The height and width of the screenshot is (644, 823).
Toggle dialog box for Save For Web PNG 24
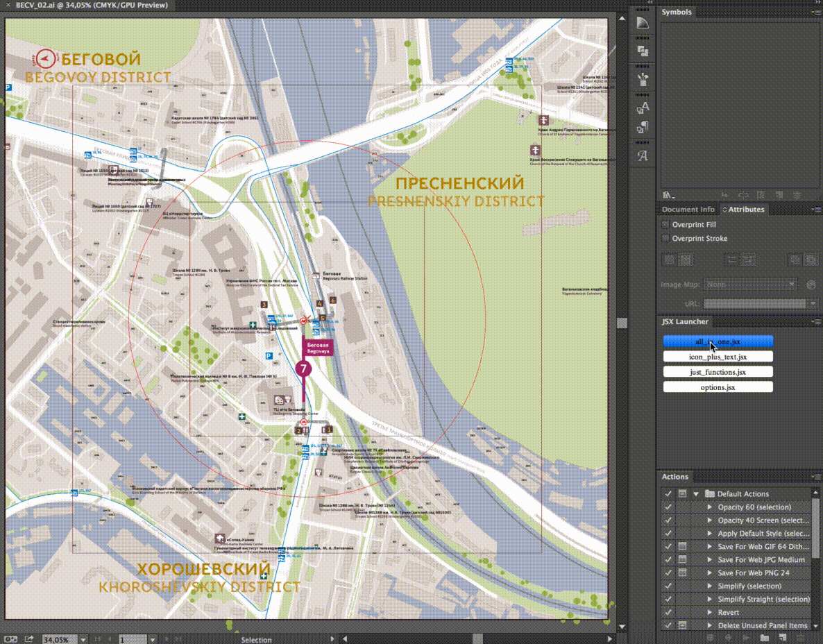click(682, 573)
